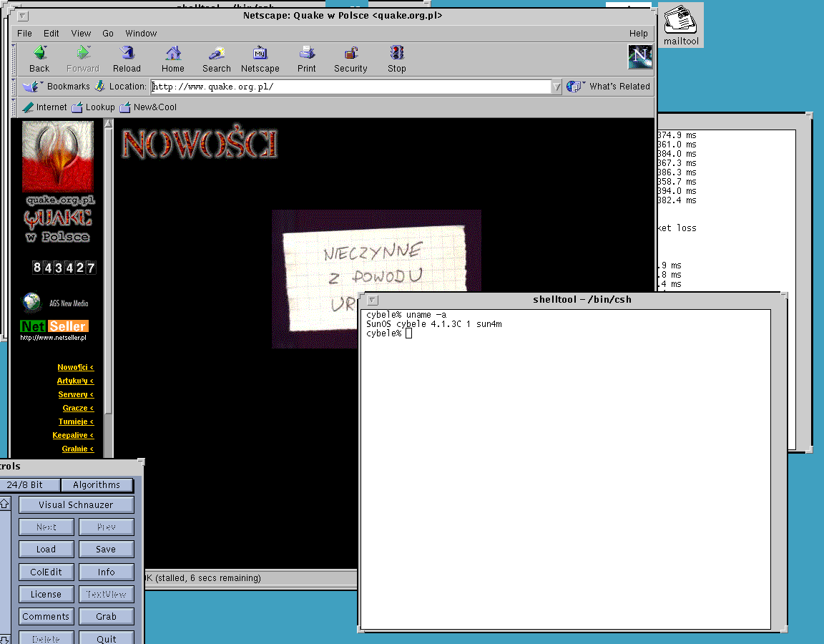Open the View menu
The height and width of the screenshot is (644, 824).
[x=81, y=33]
